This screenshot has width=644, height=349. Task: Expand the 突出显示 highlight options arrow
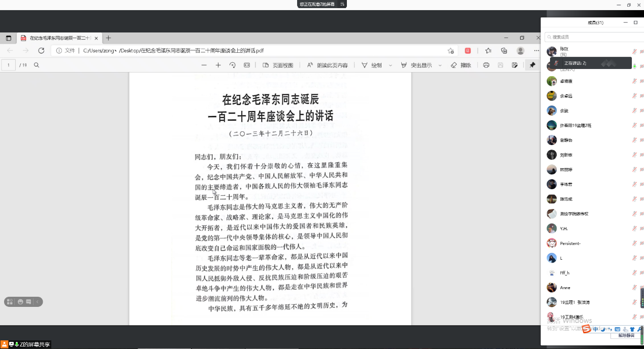pyautogui.click(x=440, y=65)
